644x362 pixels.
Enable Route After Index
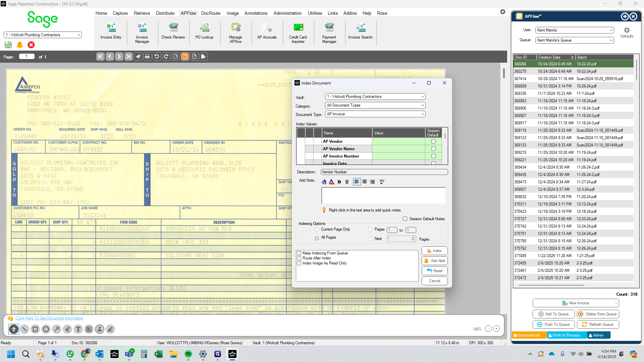[x=299, y=258]
